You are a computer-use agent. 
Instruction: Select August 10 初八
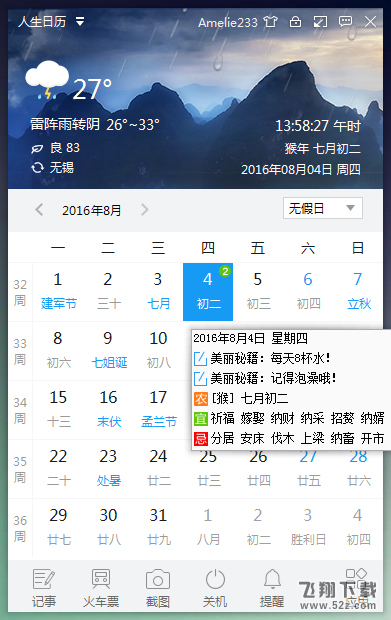pyautogui.click(x=158, y=351)
